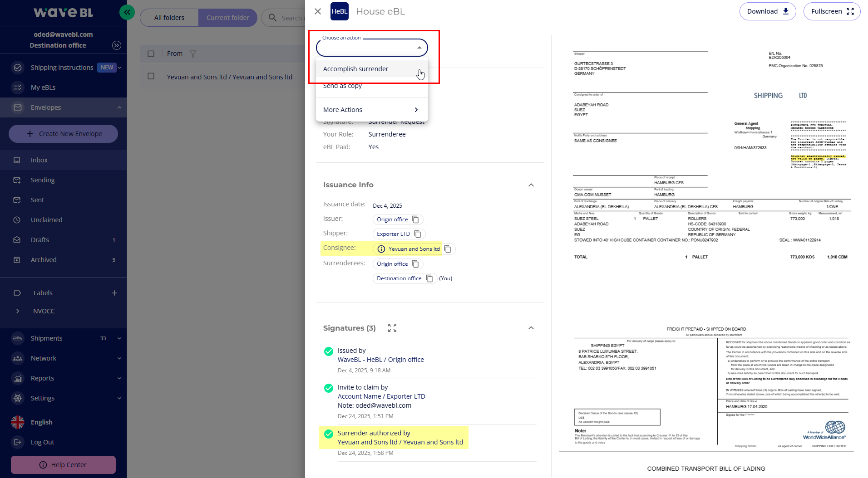Screen dimensions: 868x478
Task: Collapse the Signatures section chevron
Action: coord(531,328)
